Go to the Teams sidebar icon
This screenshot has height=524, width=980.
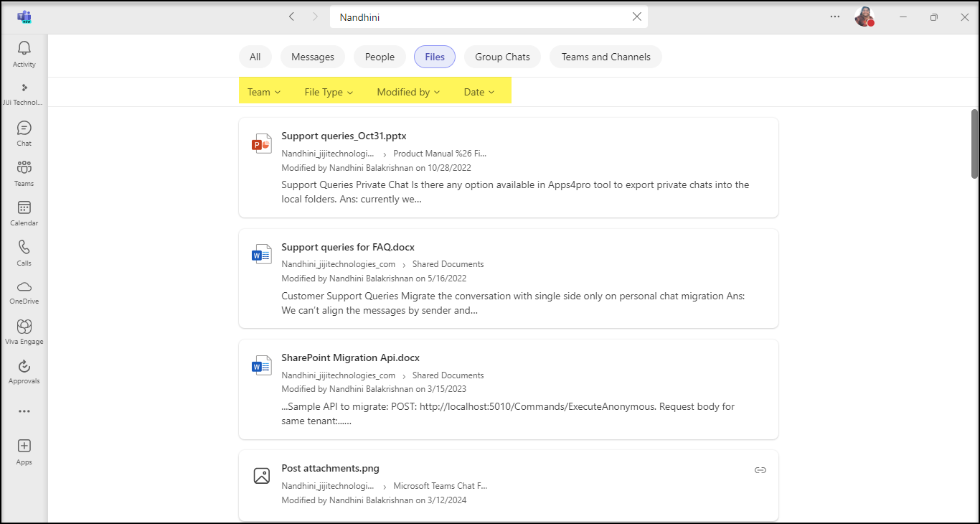click(x=24, y=169)
